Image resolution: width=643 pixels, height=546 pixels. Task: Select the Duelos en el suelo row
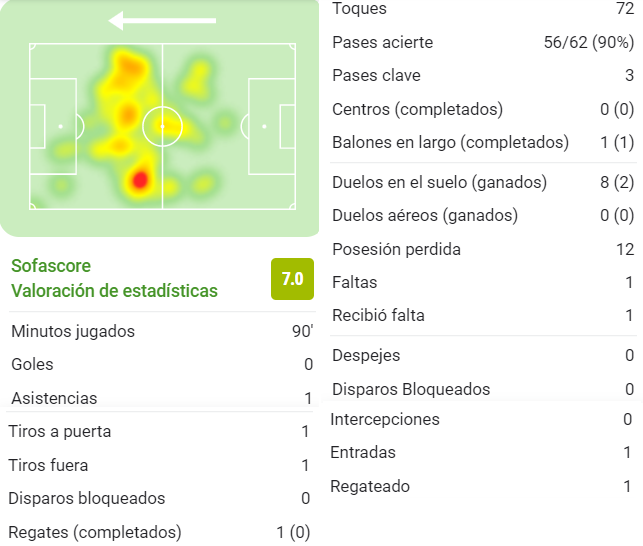483,183
